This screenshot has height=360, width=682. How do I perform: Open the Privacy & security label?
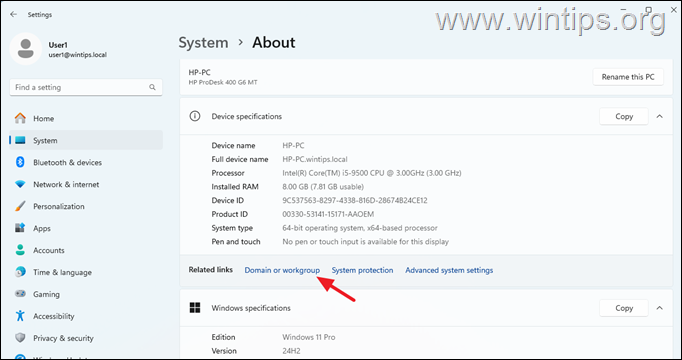tap(63, 338)
